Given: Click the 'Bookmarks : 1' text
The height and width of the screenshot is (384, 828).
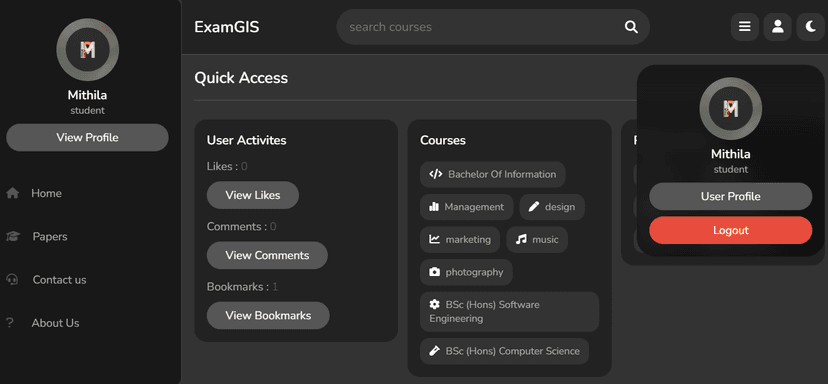Looking at the screenshot, I should point(242,287).
